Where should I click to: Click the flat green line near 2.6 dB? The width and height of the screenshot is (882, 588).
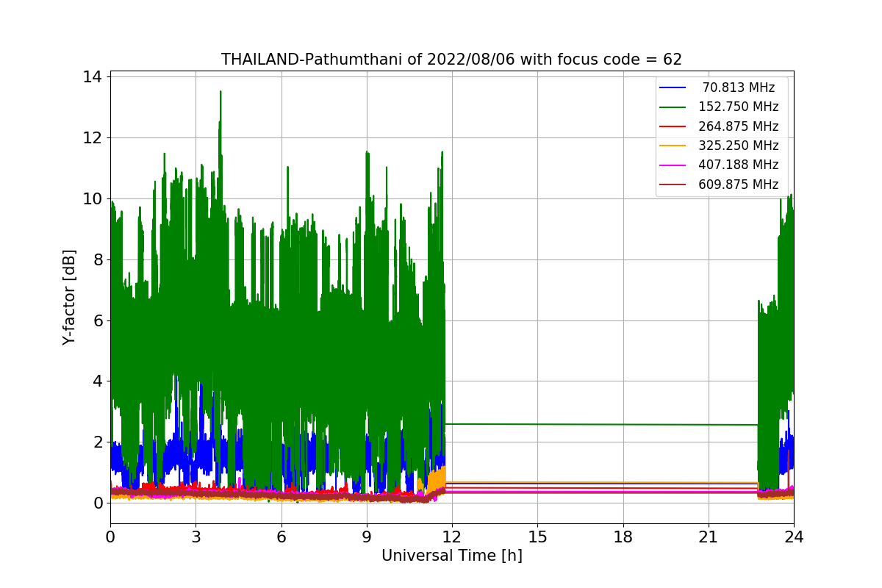(601, 424)
